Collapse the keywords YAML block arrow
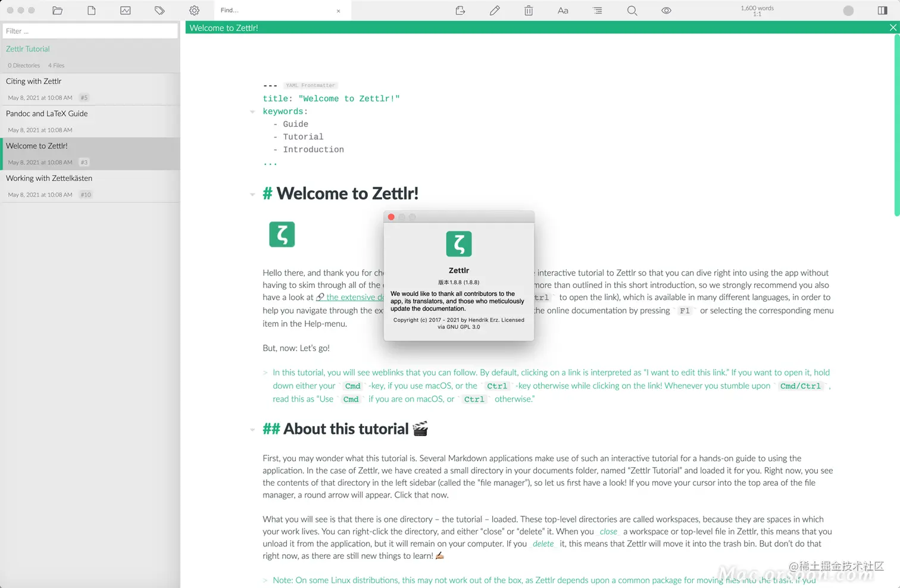Viewport: 900px width, 588px height. coord(252,112)
